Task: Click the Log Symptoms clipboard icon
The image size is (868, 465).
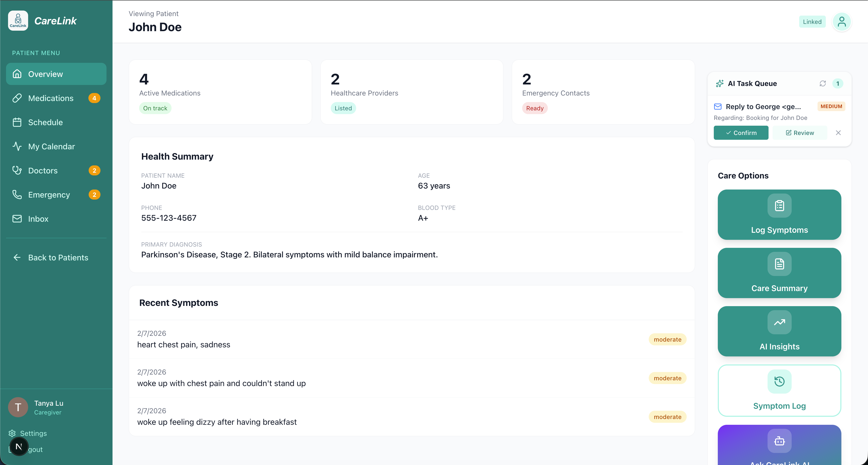Action: click(779, 205)
